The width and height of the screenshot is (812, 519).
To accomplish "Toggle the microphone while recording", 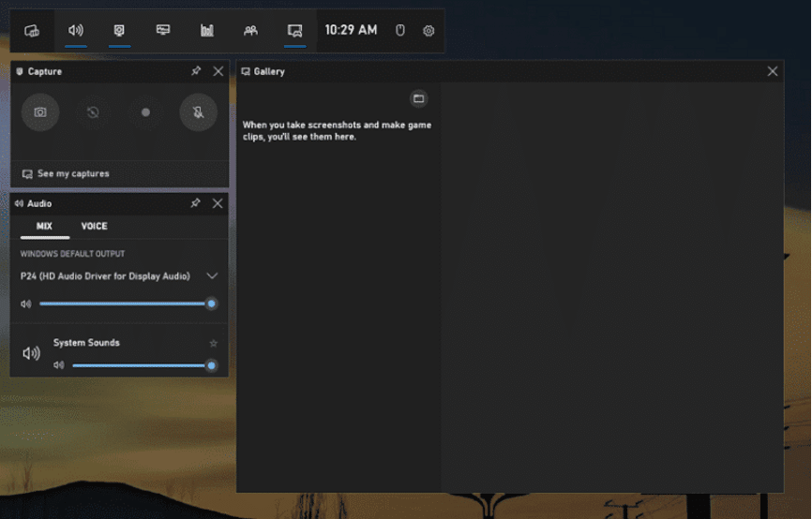I will point(198,112).
